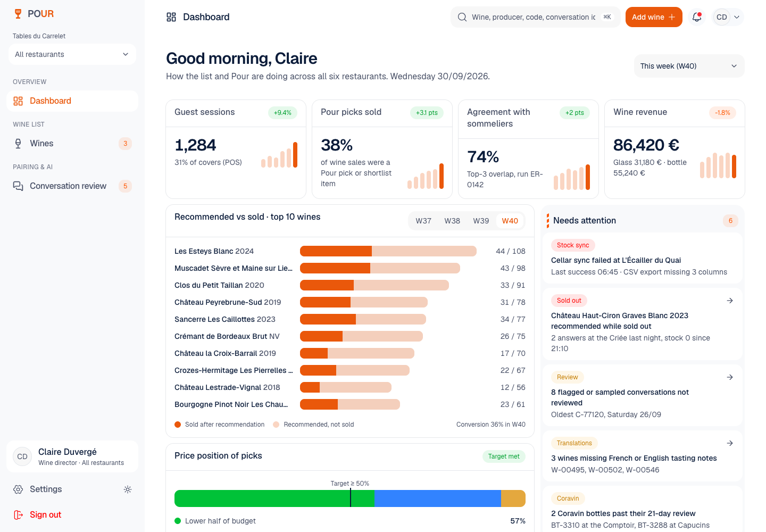Click the Needs attention count badge 6
This screenshot has width=766, height=532.
(730, 221)
